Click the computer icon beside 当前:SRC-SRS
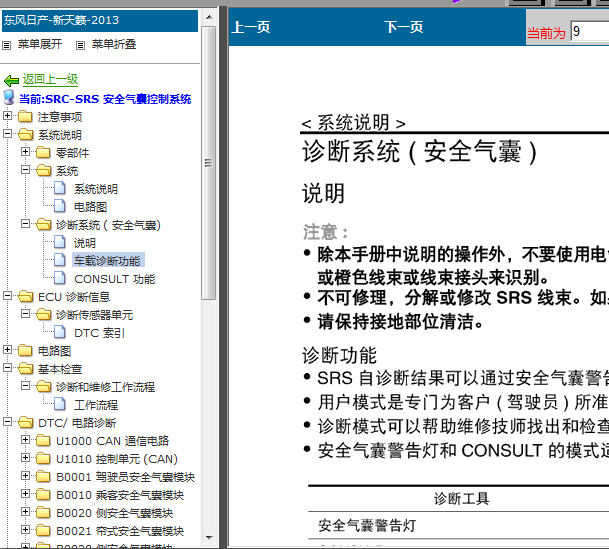 pyautogui.click(x=9, y=98)
